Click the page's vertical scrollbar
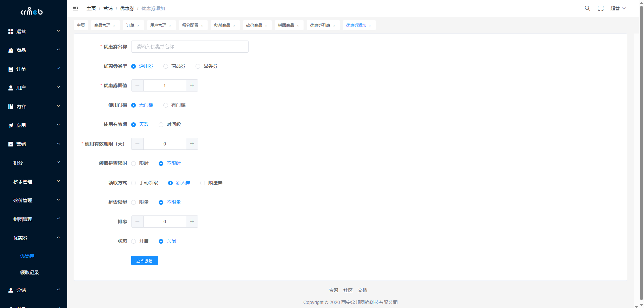Image resolution: width=644 pixels, height=308 pixels. click(x=641, y=151)
